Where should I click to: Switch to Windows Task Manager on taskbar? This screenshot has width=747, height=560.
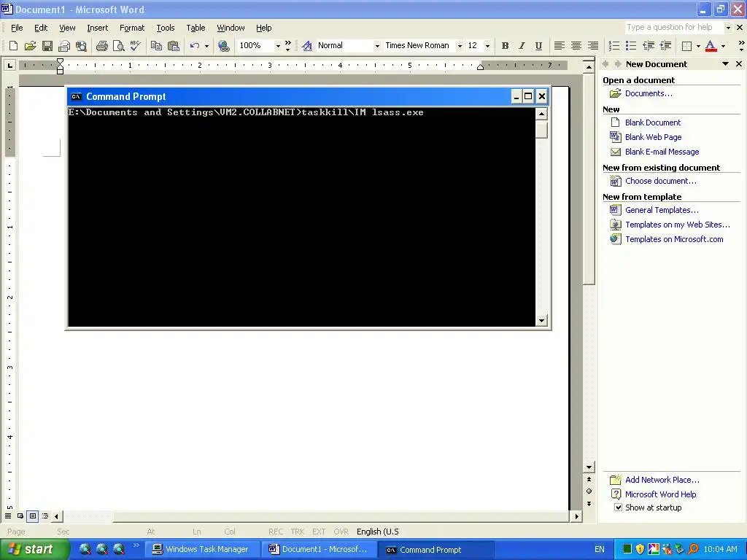click(201, 550)
